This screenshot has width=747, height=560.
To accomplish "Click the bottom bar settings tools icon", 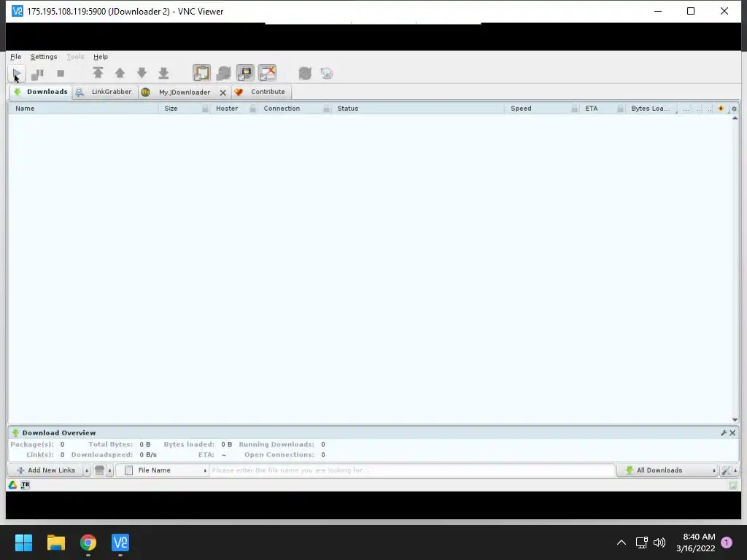I will click(x=726, y=470).
